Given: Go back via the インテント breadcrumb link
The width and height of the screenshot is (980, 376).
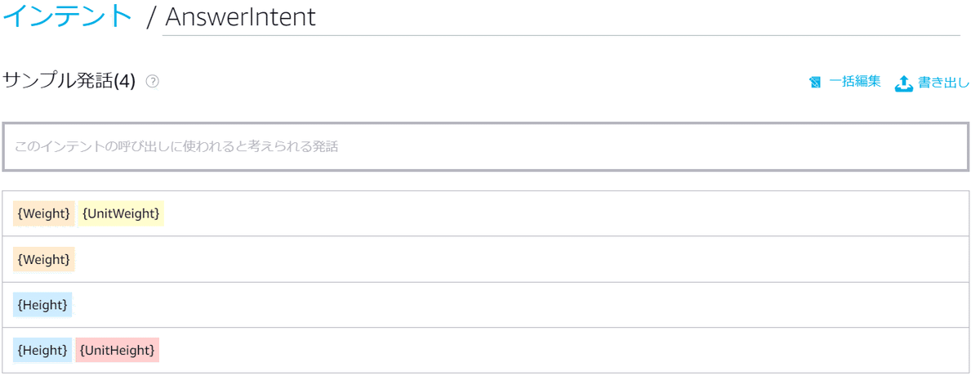Looking at the screenshot, I should click(67, 16).
